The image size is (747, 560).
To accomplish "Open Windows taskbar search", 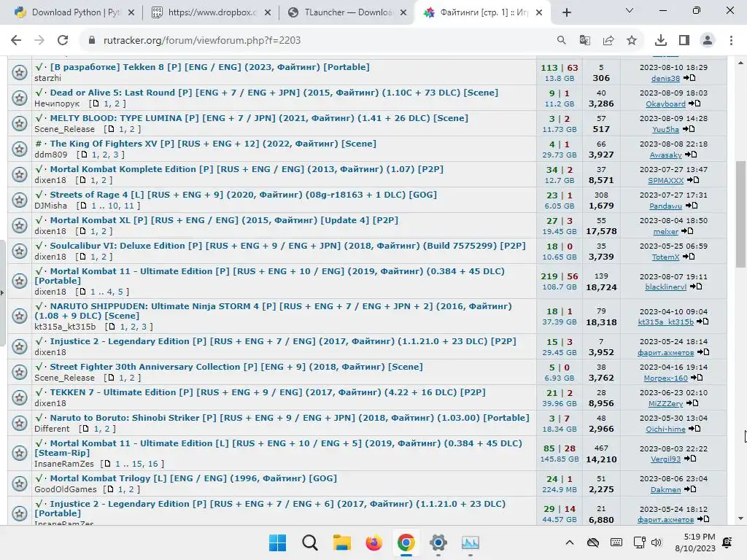I will [x=309, y=542].
